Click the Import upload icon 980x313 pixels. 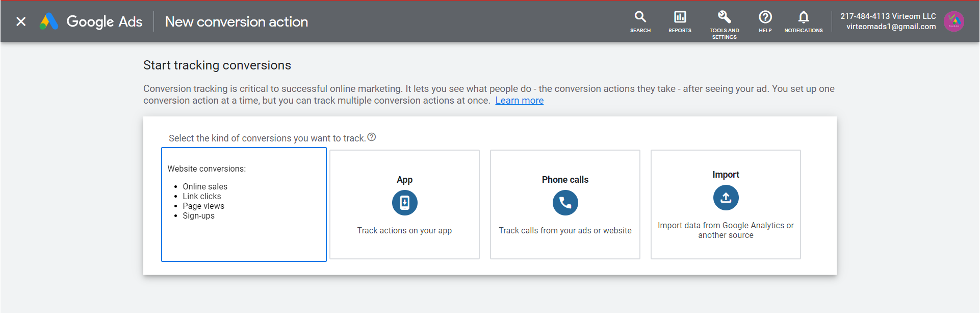(726, 198)
